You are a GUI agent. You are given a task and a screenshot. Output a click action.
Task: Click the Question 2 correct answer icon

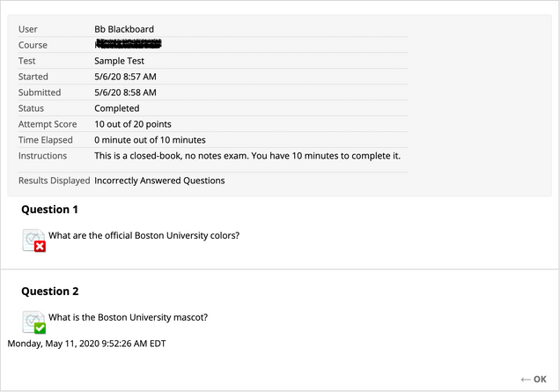pos(34,322)
